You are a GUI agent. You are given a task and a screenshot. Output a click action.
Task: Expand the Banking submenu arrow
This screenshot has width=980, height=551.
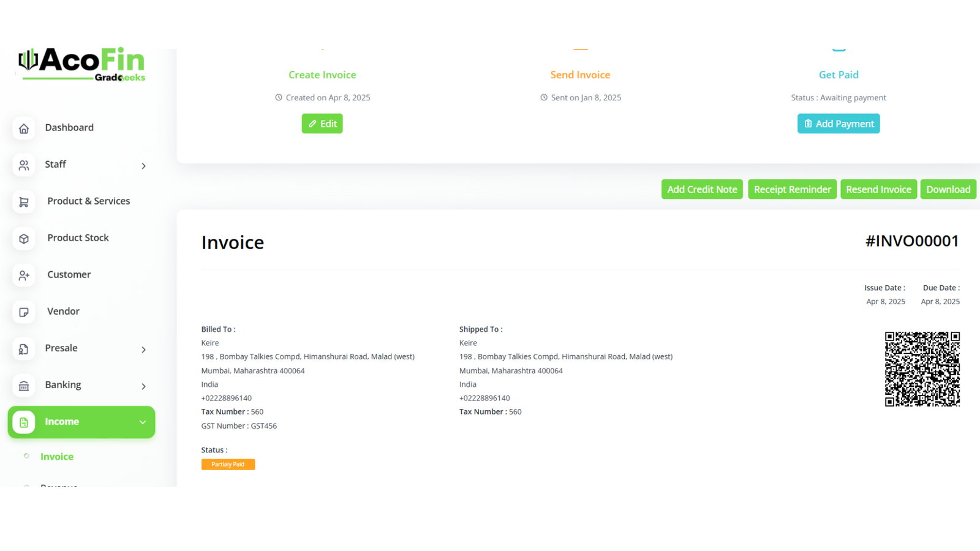[x=143, y=386]
